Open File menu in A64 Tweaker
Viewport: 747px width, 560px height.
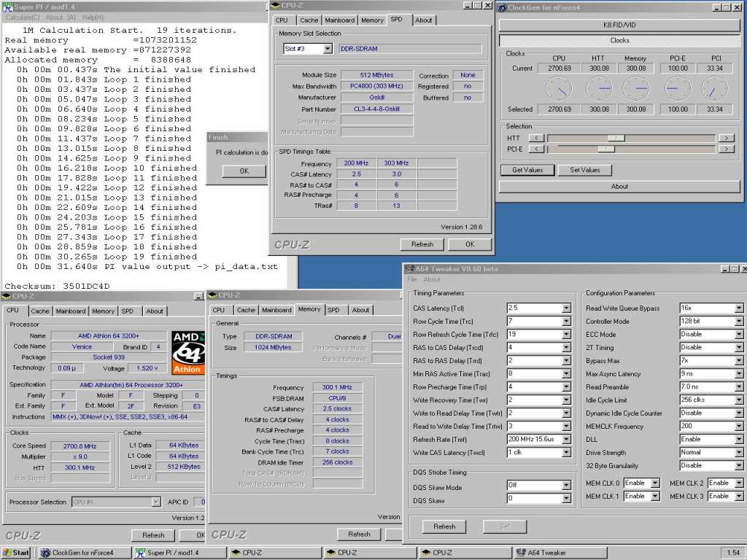click(412, 279)
